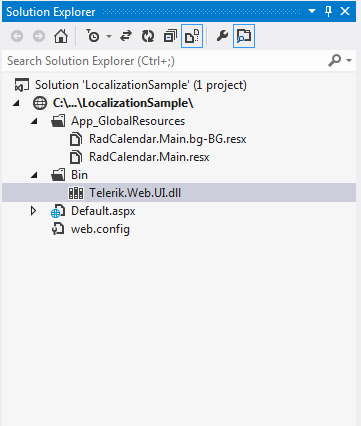This screenshot has width=361, height=426.
Task: Open Pending Changes Filter clock icon
Action: (x=93, y=36)
